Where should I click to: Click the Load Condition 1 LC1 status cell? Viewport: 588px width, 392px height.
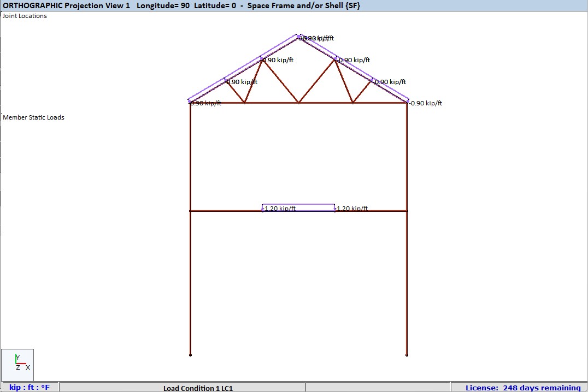click(x=198, y=388)
